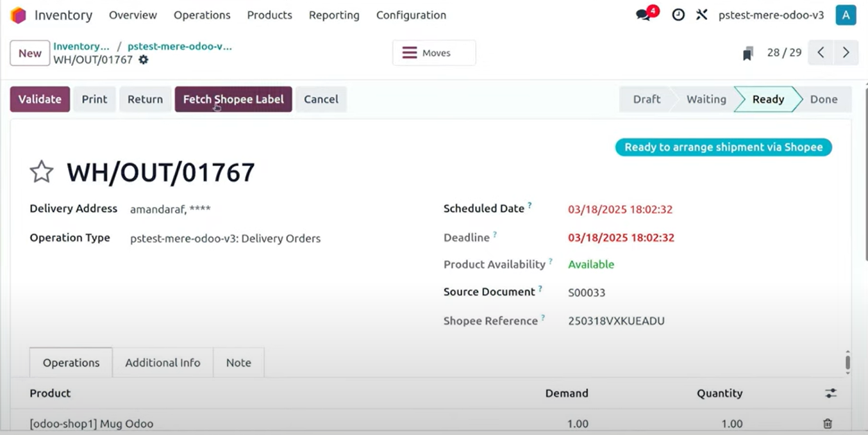Viewport: 868px width, 435px height.
Task: Switch to Additional Info tab
Action: click(x=163, y=363)
